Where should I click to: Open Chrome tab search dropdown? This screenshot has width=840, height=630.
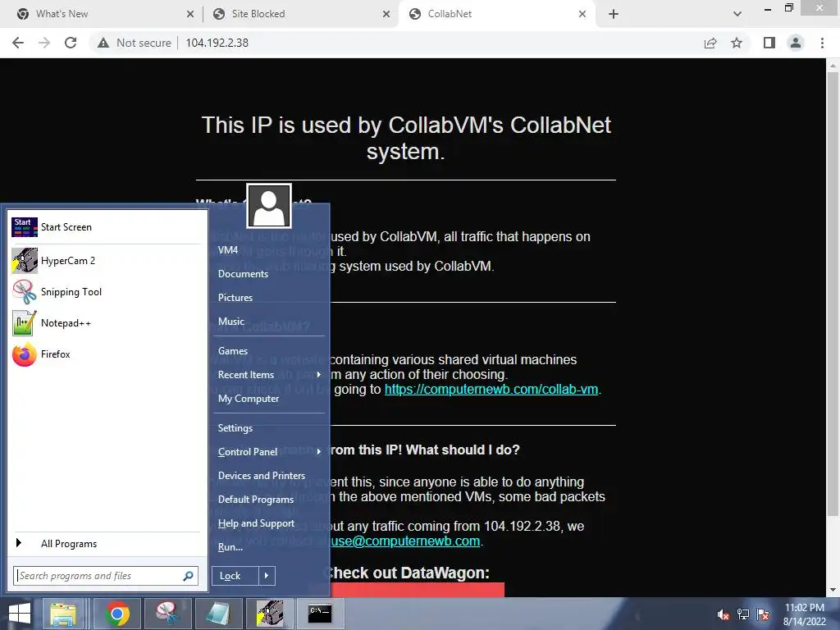737,14
